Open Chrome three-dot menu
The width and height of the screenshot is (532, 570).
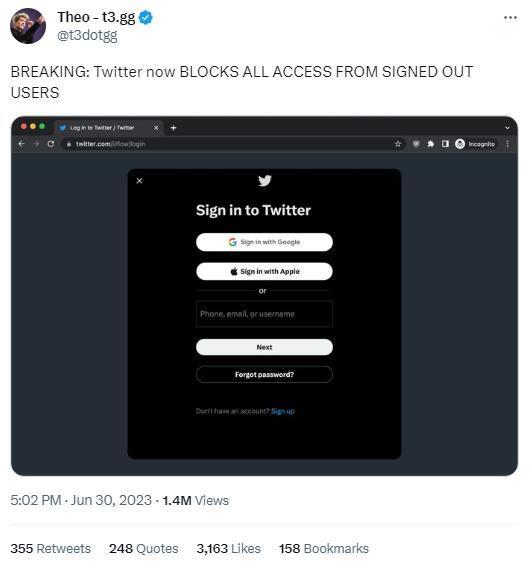point(507,144)
